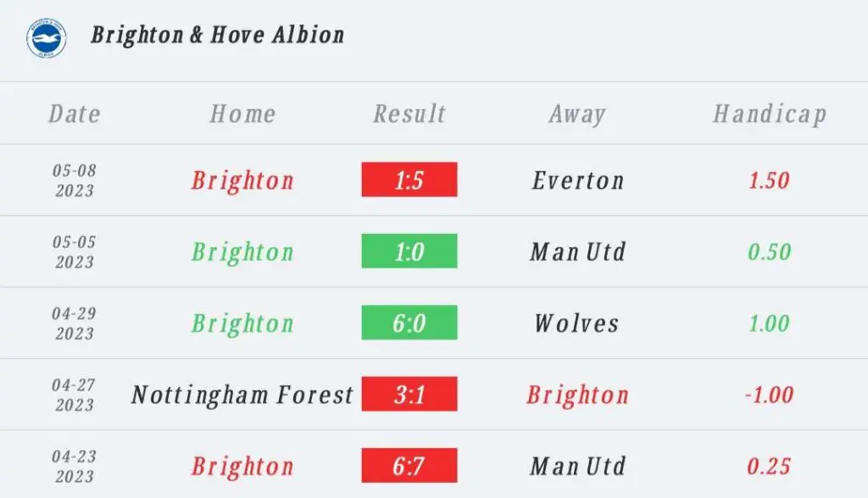Open the red 1:5 result badge
The image size is (868, 498).
pyautogui.click(x=409, y=180)
